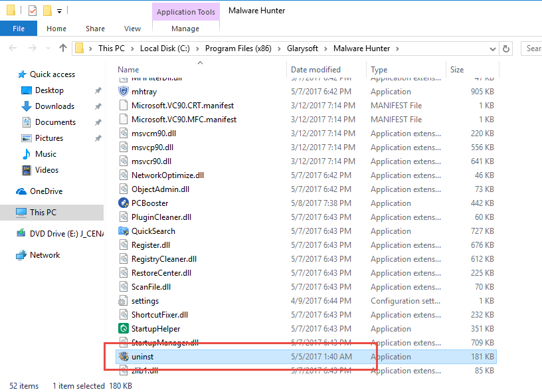The width and height of the screenshot is (542, 392).
Task: Sort by the Type column header
Action: 379,70
